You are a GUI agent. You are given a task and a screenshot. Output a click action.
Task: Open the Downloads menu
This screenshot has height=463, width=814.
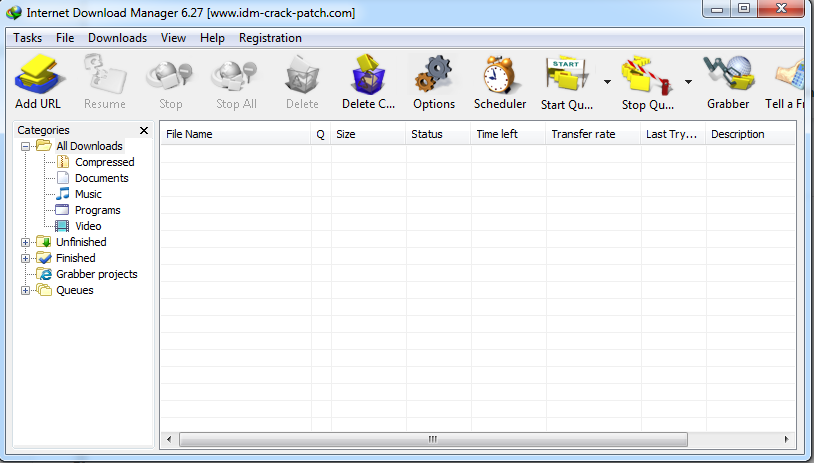click(x=117, y=38)
